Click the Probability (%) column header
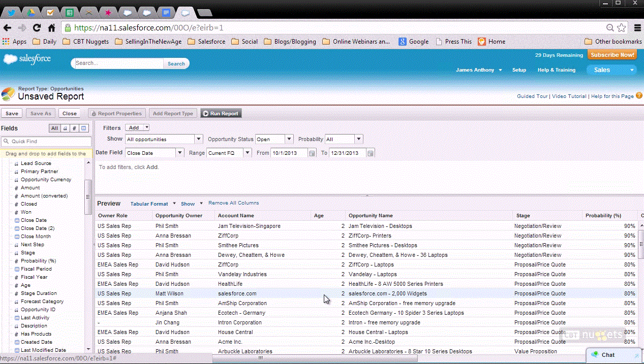The width and height of the screenshot is (644, 364). click(x=610, y=216)
